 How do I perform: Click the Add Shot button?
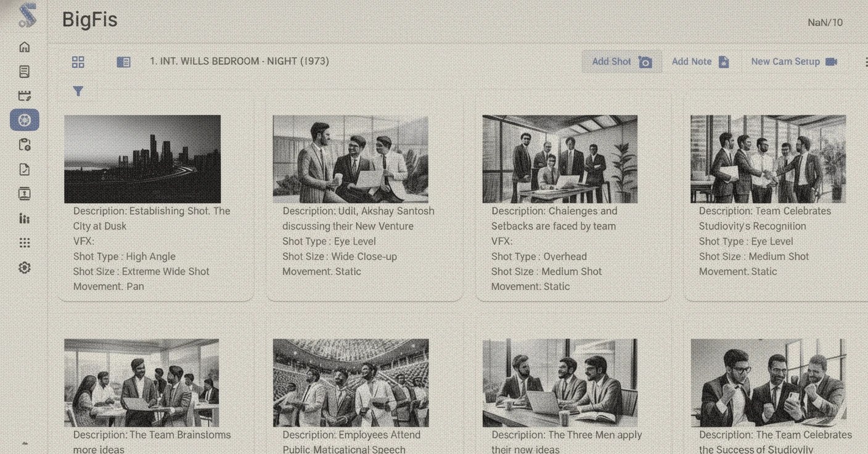(621, 61)
